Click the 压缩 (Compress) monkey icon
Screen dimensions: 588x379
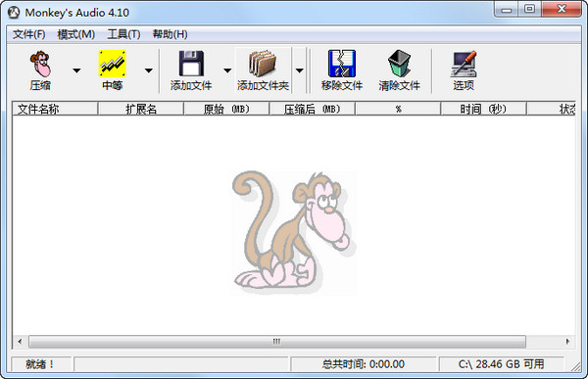coord(40,64)
